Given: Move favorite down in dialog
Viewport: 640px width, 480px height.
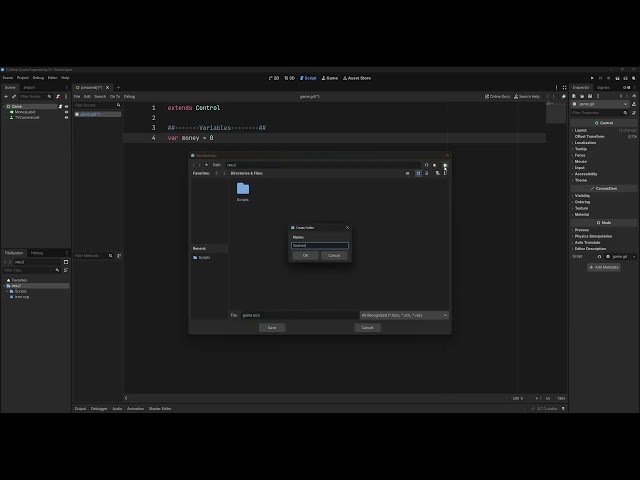Looking at the screenshot, I should pos(224,173).
